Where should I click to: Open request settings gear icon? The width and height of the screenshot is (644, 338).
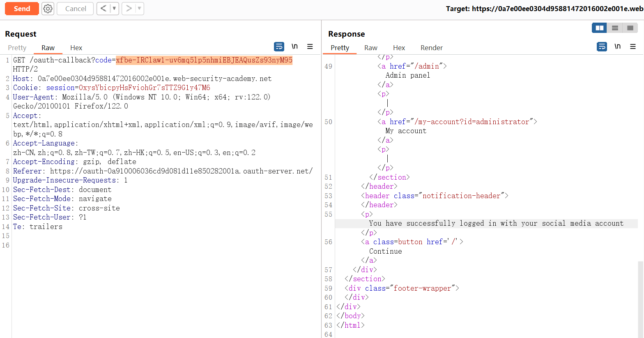coord(48,9)
